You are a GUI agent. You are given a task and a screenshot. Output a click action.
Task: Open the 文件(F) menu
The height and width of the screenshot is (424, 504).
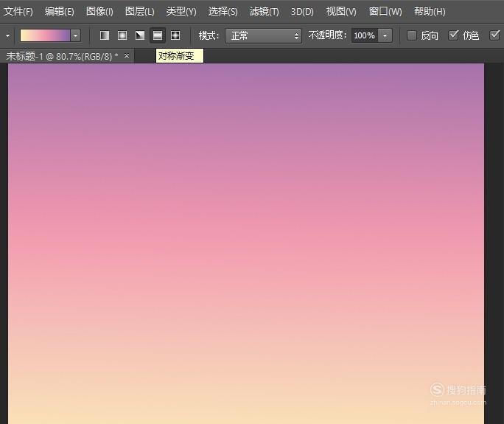18,12
